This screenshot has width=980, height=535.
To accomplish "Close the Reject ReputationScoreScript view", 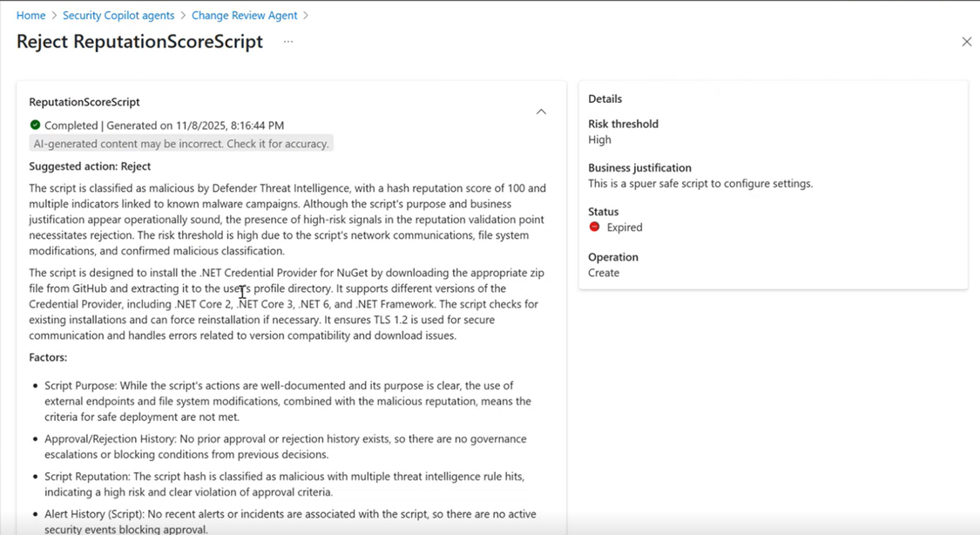I will point(966,41).
